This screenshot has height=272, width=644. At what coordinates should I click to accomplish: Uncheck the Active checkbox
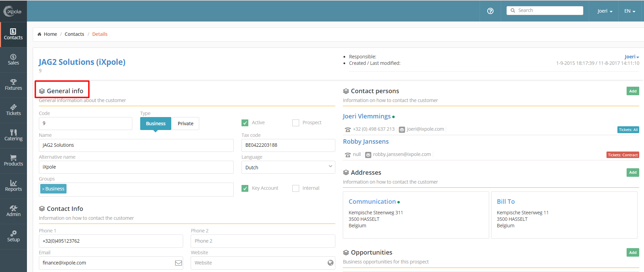[x=245, y=123]
